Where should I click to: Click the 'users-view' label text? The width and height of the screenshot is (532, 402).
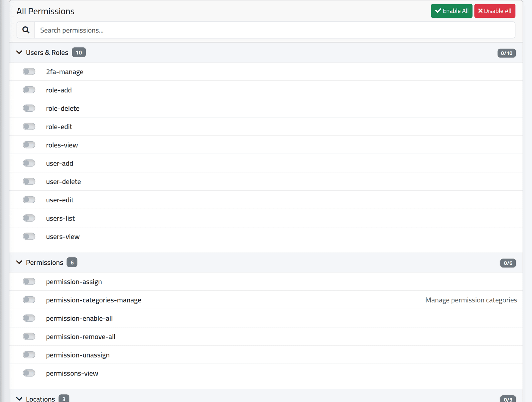tap(63, 237)
